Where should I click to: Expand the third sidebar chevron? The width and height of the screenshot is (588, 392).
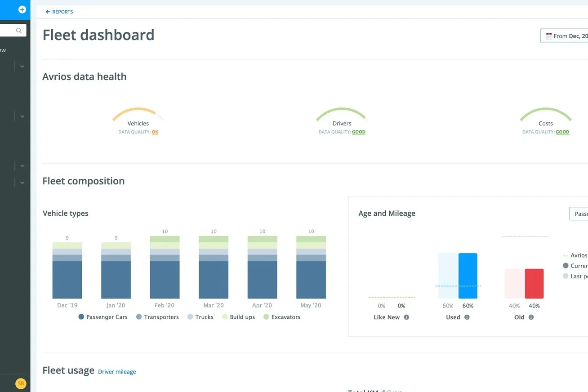pyautogui.click(x=22, y=165)
